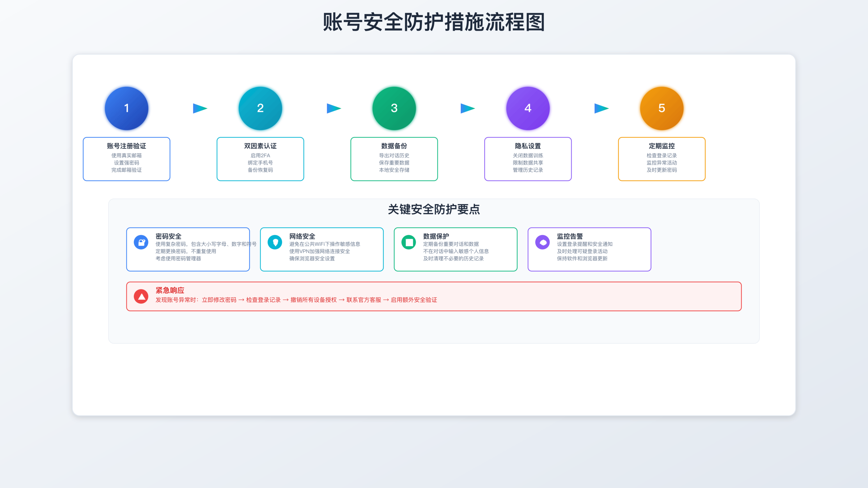Click the line 监控异常活动
This screenshot has height=488, width=868.
tap(662, 163)
